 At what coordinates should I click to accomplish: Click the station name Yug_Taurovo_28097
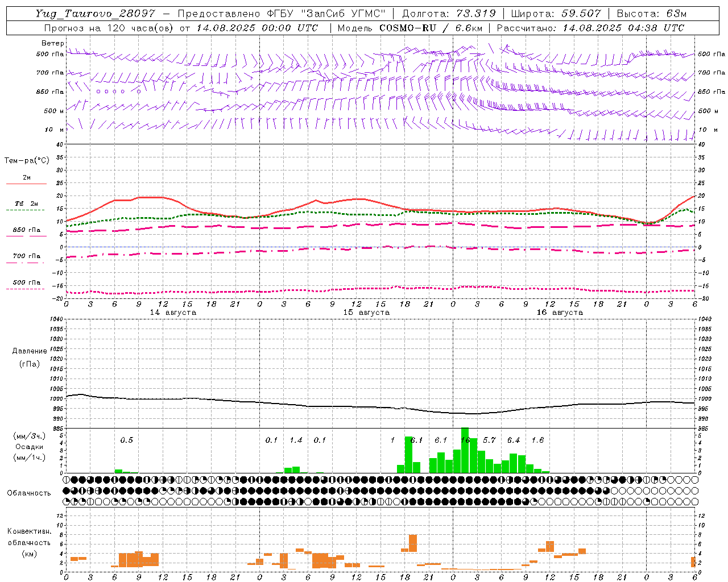point(95,14)
